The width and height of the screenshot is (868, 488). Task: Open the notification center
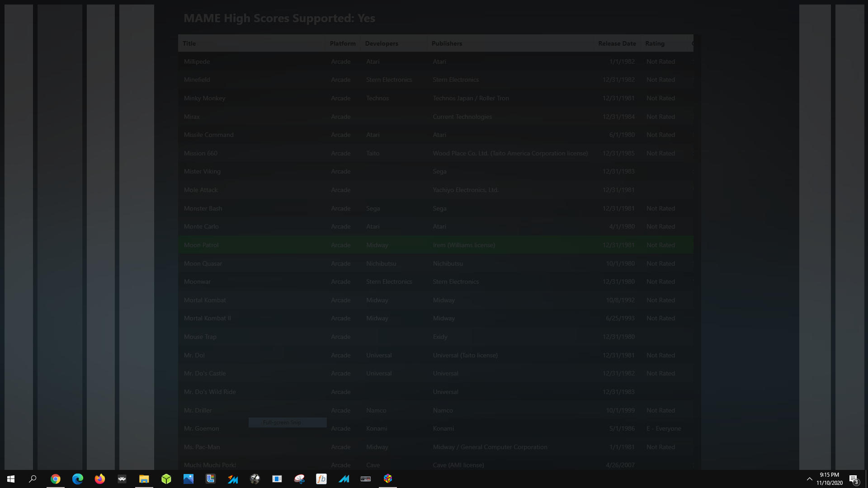[854, 479]
